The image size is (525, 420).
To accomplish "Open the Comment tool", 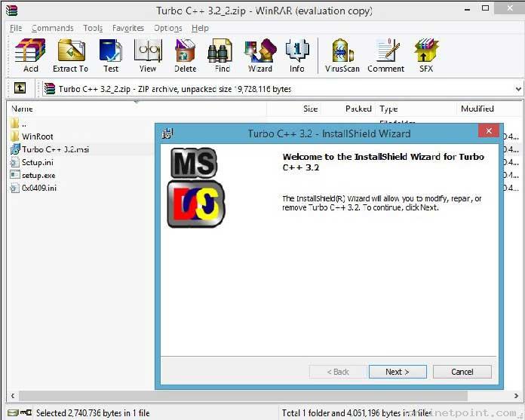I will pos(385,55).
